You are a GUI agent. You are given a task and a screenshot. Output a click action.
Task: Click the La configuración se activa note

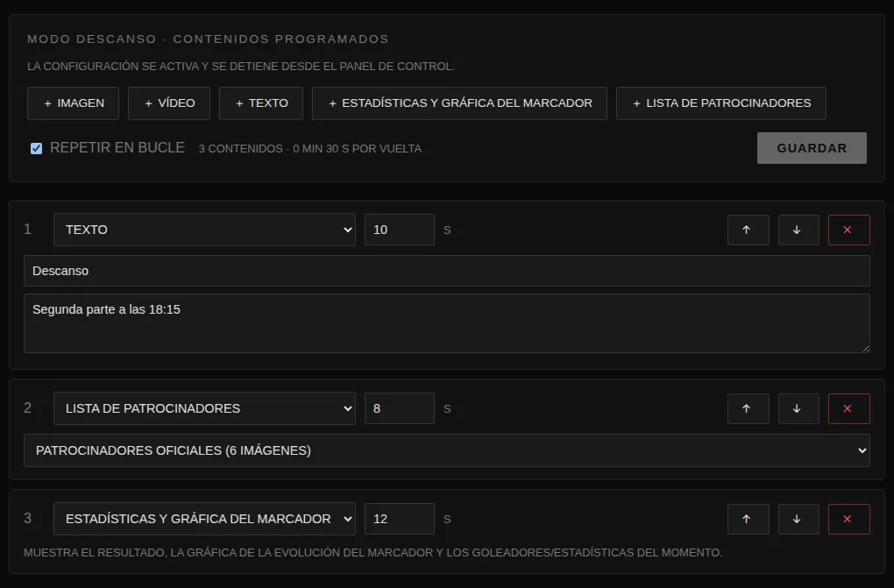(x=241, y=66)
